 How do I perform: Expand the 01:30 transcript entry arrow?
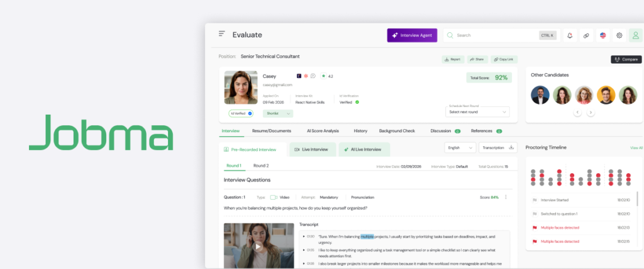click(x=304, y=236)
